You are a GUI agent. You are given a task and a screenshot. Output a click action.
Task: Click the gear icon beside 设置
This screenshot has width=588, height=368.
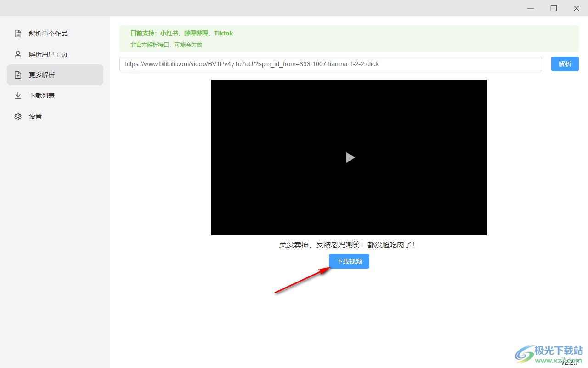point(18,116)
